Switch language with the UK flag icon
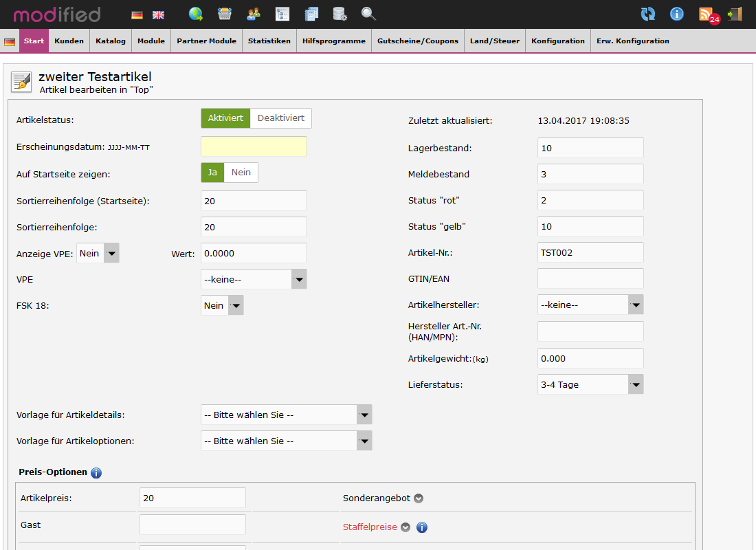 (x=158, y=14)
